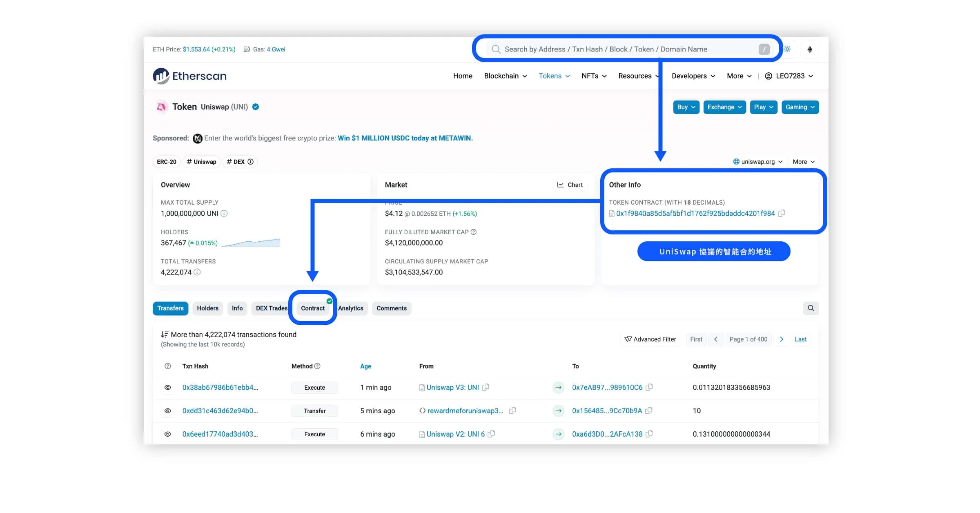Sort by the Age column header

[x=365, y=366]
